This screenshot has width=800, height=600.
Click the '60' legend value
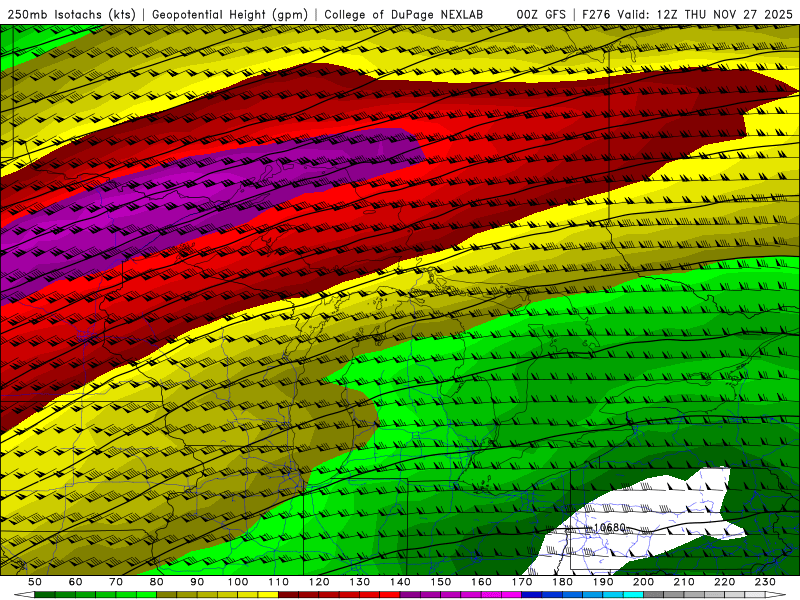coord(76,582)
